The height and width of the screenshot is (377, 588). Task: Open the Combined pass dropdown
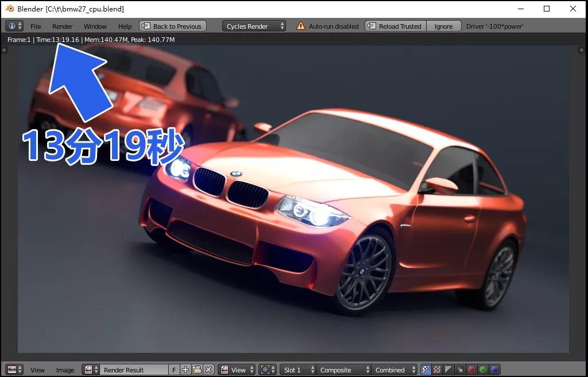(x=394, y=370)
